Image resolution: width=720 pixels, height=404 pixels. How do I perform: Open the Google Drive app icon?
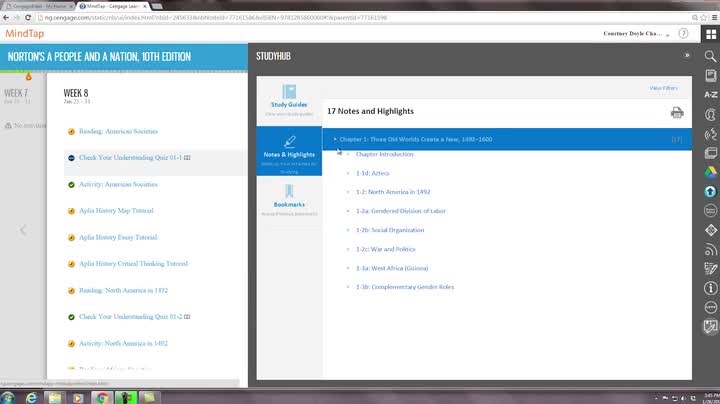pyautogui.click(x=710, y=172)
